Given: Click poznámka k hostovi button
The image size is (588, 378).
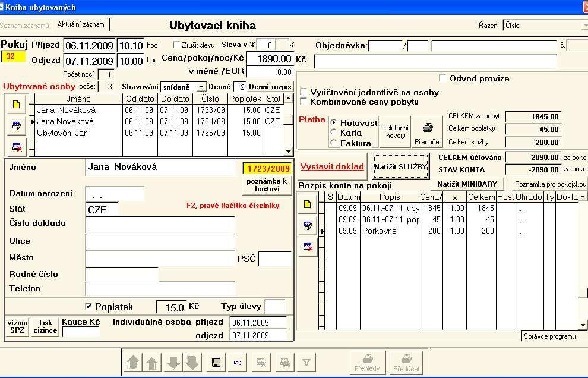Looking at the screenshot, I should coord(267,185).
